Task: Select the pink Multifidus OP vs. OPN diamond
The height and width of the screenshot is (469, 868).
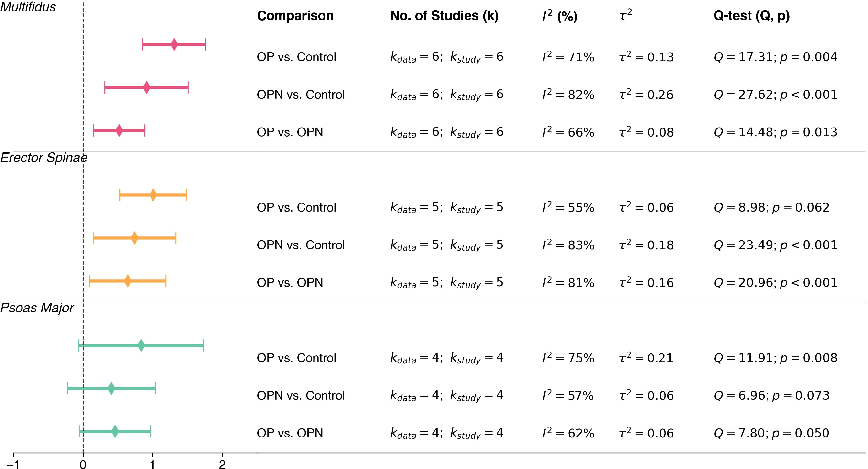Action: pyautogui.click(x=119, y=130)
